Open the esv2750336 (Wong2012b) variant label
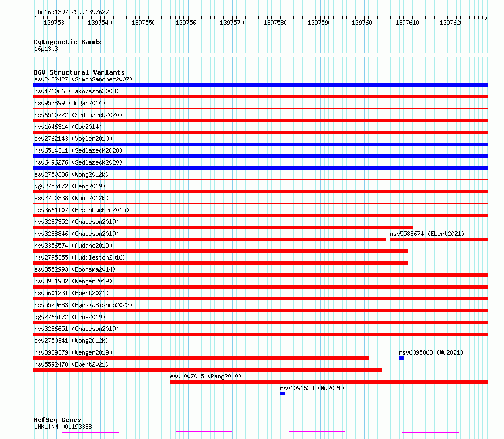The image size is (504, 439). tap(71, 174)
